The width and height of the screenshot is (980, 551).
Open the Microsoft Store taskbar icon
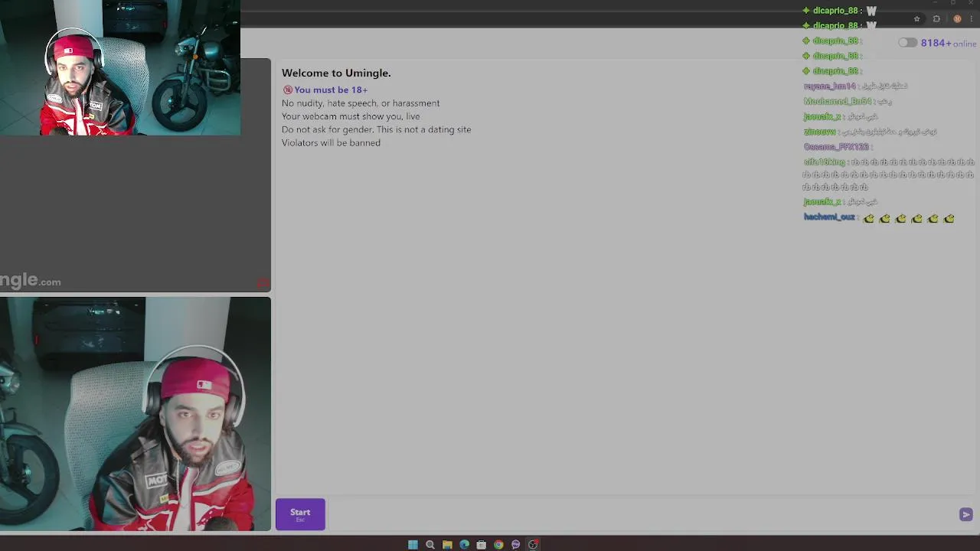point(482,545)
